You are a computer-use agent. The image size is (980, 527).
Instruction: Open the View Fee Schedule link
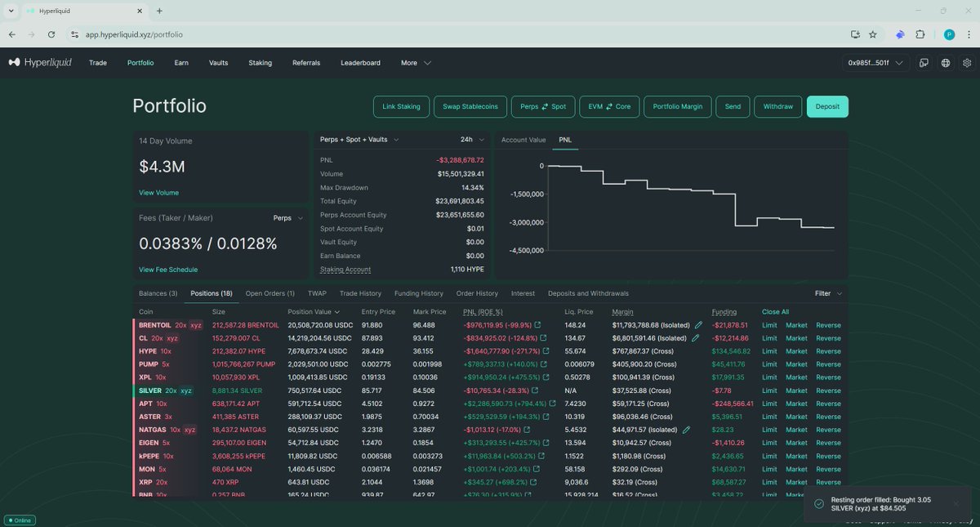tap(168, 270)
